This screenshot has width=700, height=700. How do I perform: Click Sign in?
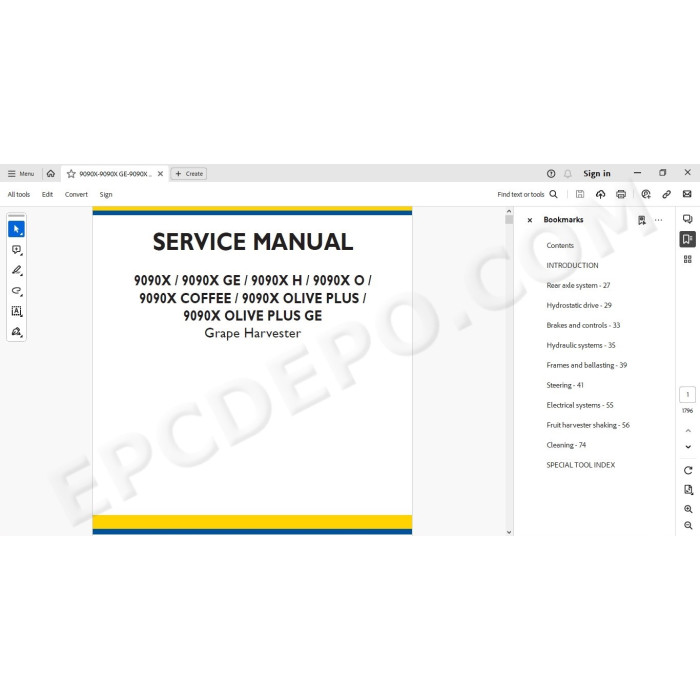click(596, 174)
